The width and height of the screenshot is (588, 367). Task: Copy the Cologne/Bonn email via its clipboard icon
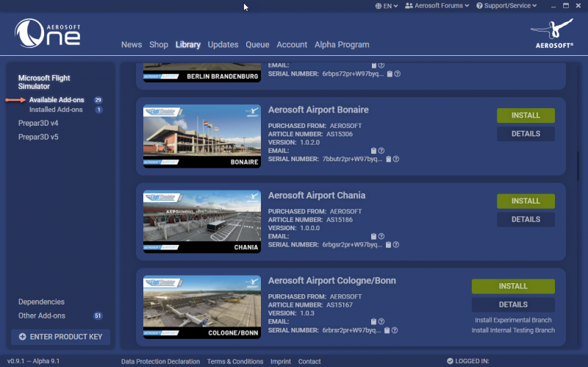(x=373, y=321)
